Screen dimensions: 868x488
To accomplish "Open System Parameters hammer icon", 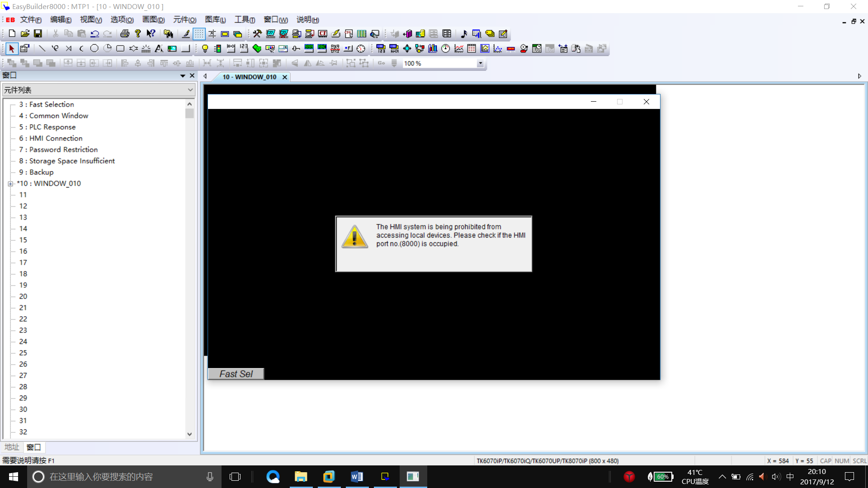I will pos(257,34).
